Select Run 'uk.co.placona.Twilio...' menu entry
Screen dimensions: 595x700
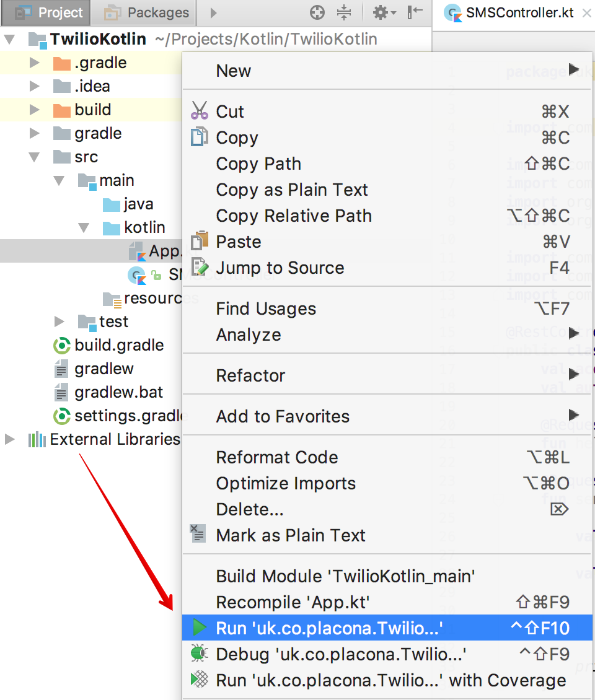pos(328,628)
